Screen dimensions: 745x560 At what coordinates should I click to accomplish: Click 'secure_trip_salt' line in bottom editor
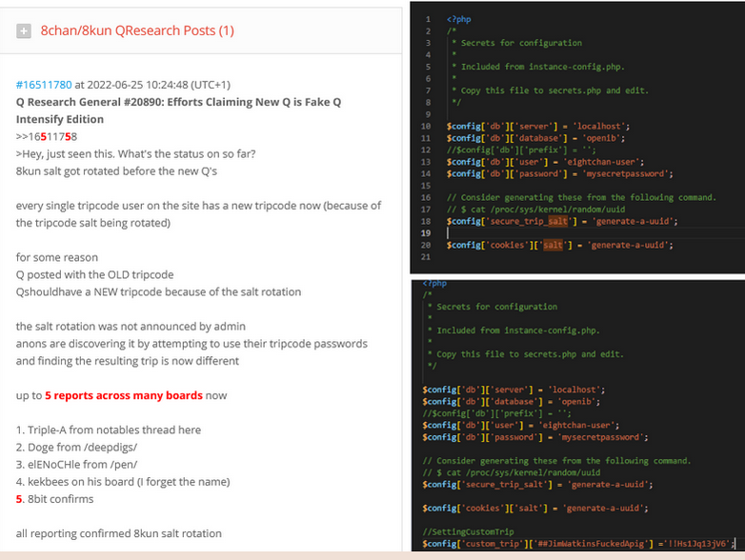[537, 485]
